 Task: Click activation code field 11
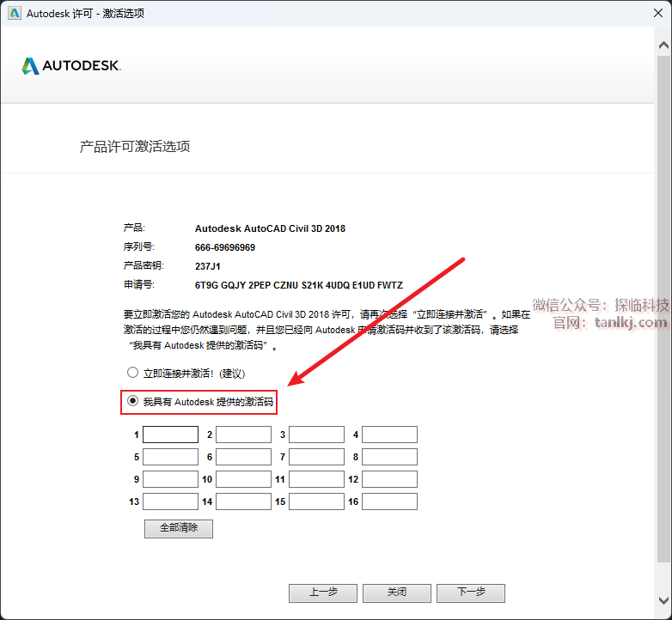point(317,478)
